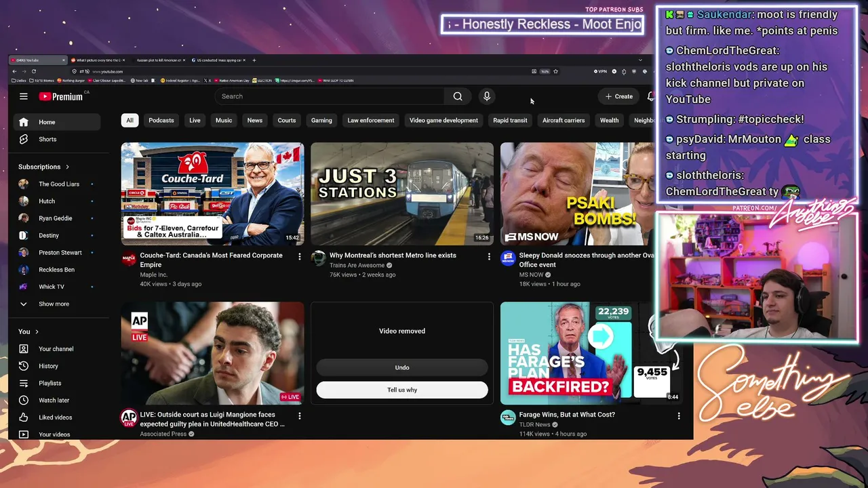The width and height of the screenshot is (868, 488).
Task: Click the search magnifier button
Action: [458, 96]
